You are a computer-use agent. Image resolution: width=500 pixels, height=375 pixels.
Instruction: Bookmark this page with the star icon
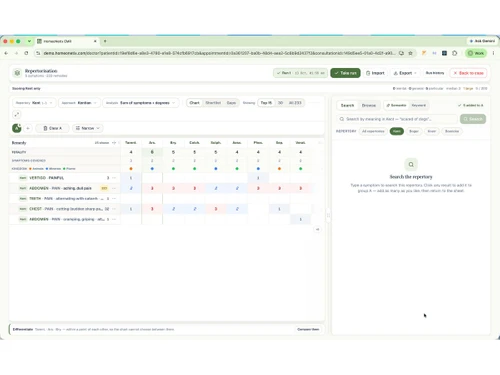point(410,53)
